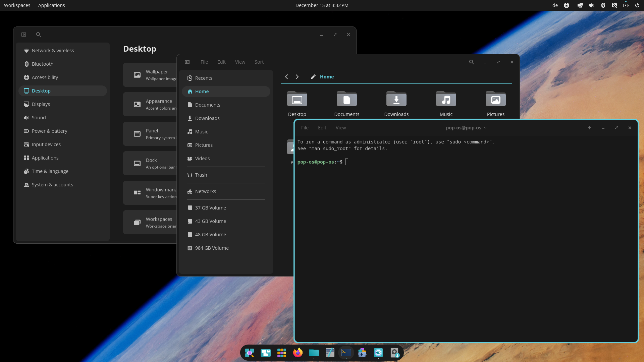Go back with the left chevron

[x=286, y=77]
